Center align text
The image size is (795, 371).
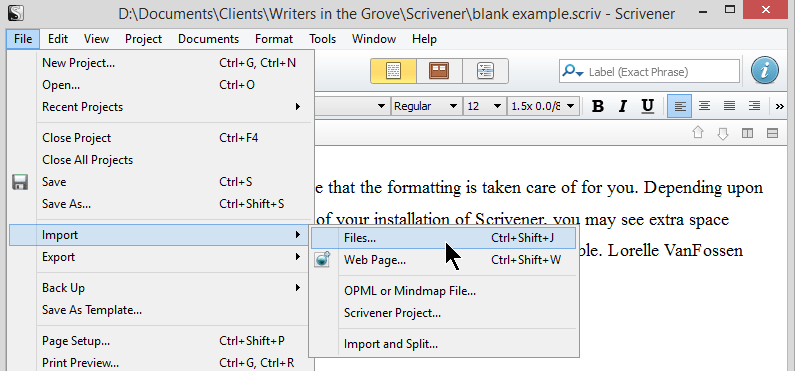(x=704, y=106)
